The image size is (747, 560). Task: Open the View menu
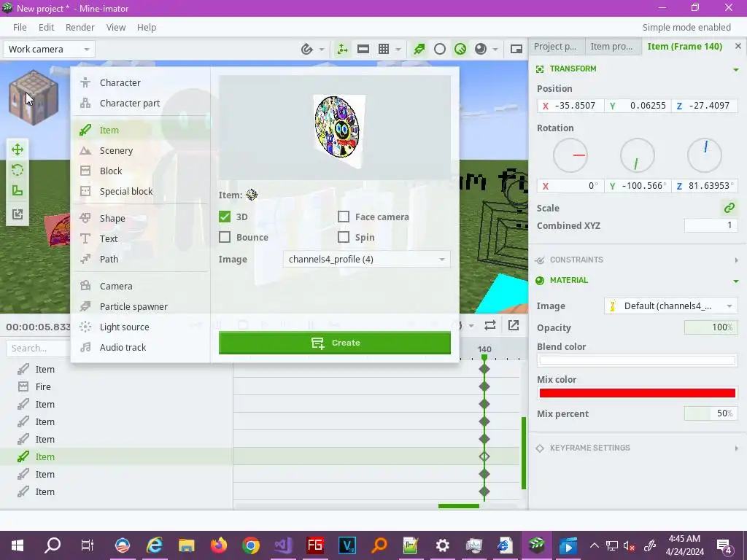pyautogui.click(x=116, y=28)
